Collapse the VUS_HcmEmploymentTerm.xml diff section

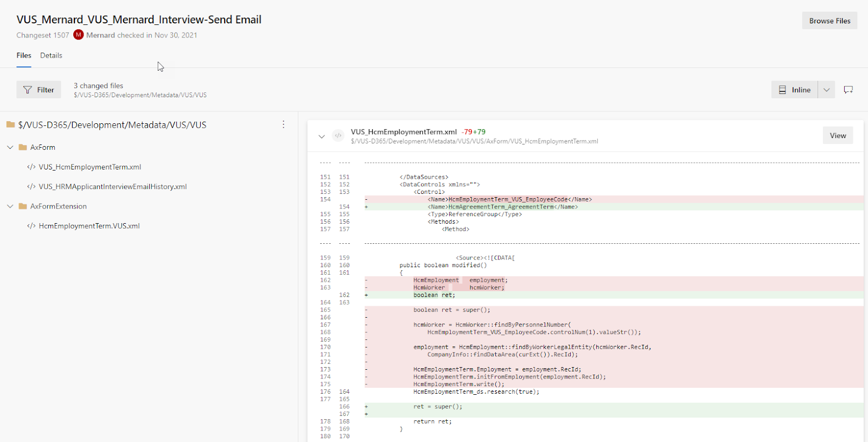tap(322, 136)
